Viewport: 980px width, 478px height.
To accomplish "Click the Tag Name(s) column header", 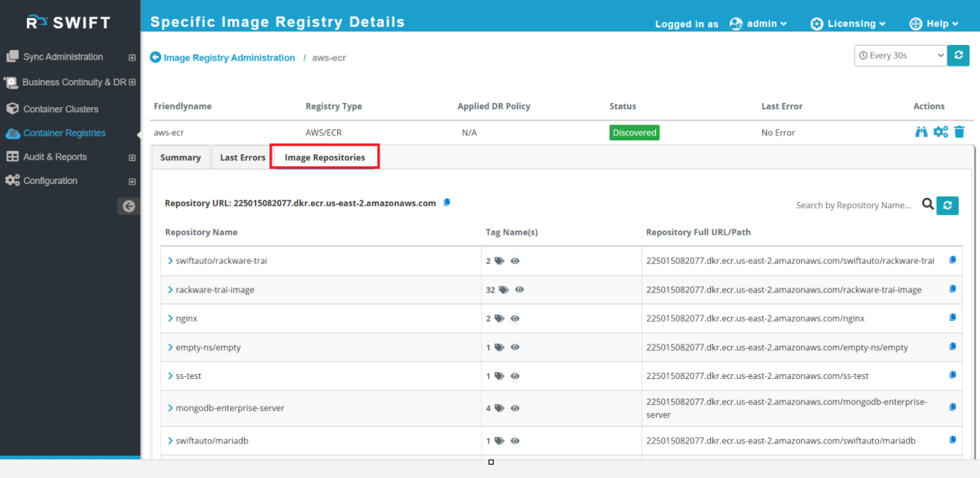I will [x=511, y=232].
